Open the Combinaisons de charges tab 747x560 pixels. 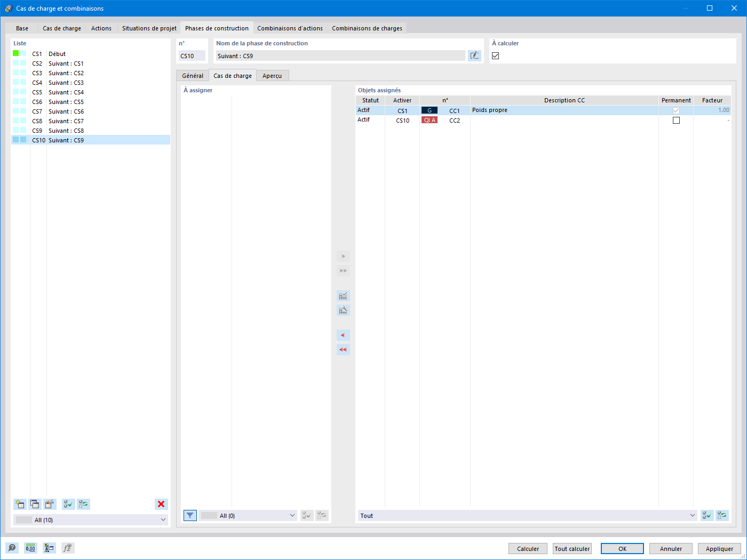367,28
